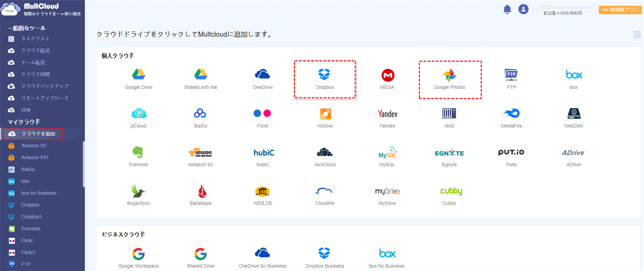
Task: Add Yandex cloud drive
Action: coord(387,118)
